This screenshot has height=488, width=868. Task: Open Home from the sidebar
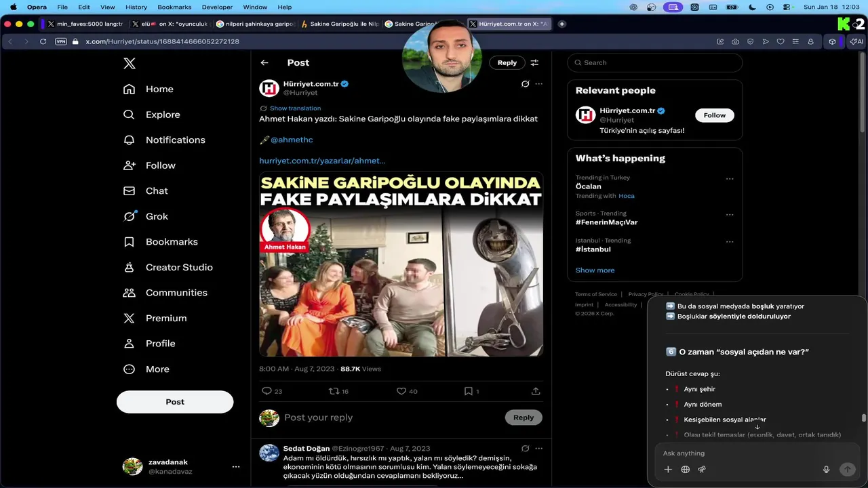pos(149,89)
